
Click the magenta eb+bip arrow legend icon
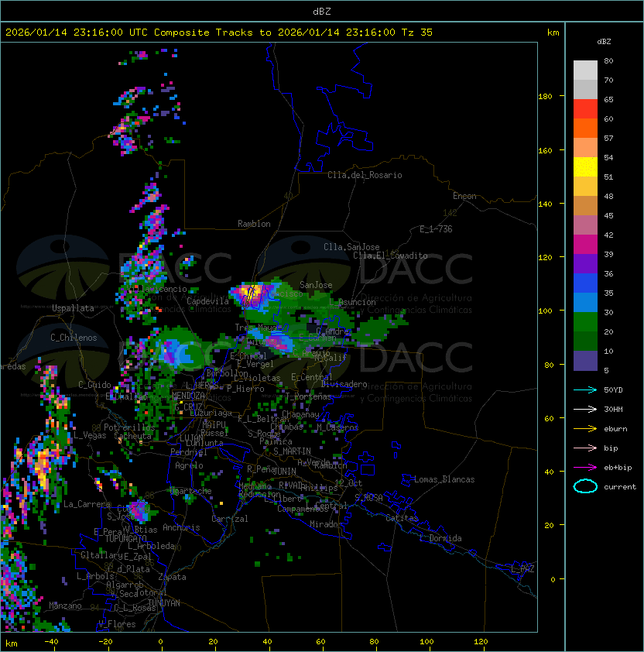(x=585, y=468)
